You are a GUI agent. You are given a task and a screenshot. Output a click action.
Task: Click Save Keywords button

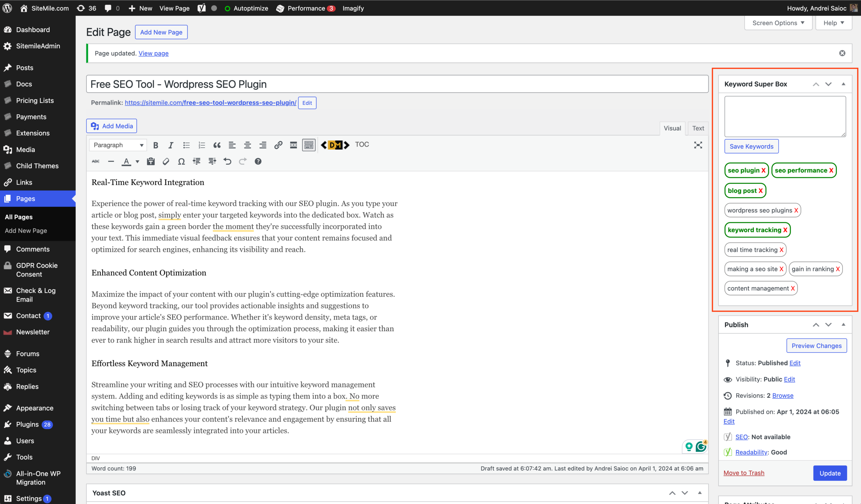click(751, 147)
